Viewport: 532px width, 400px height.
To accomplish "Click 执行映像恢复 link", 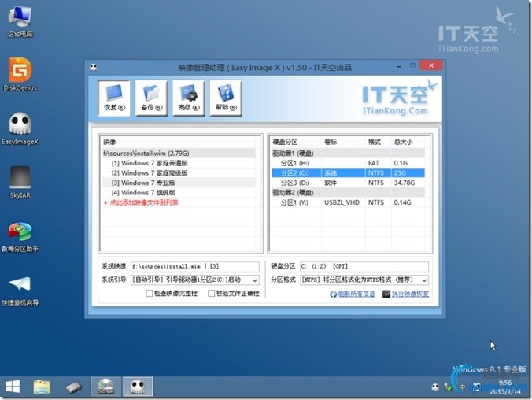I will [x=410, y=294].
